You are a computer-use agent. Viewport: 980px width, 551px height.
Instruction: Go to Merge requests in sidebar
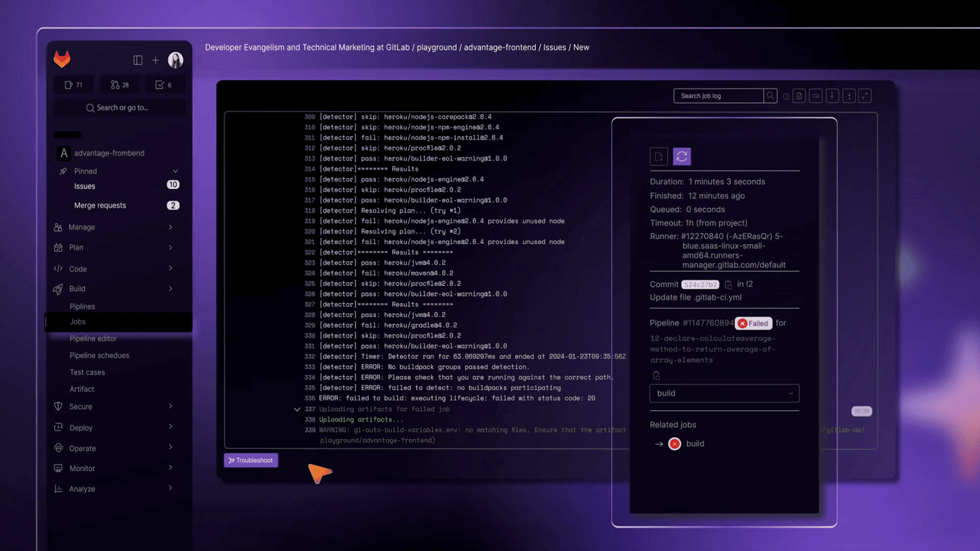(100, 206)
